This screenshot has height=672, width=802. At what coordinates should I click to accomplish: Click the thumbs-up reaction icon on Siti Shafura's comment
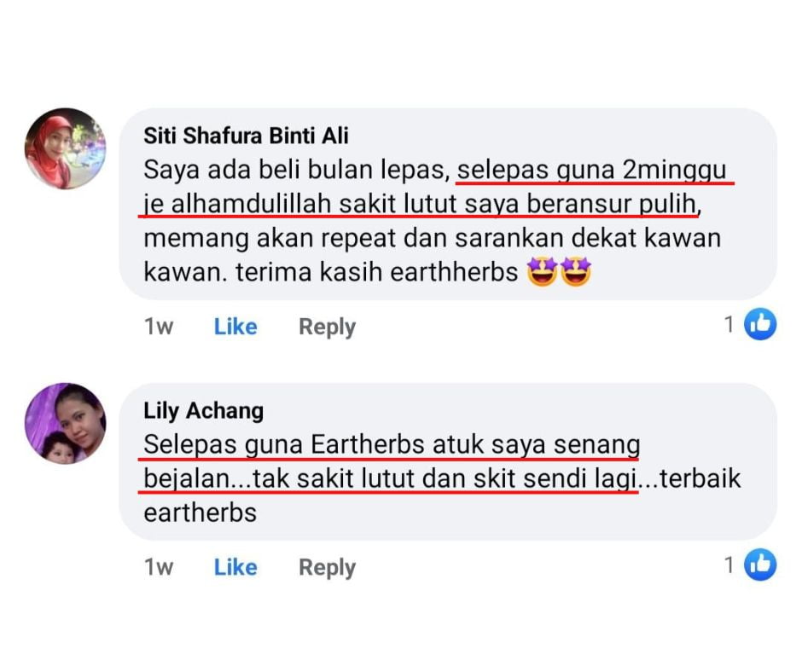click(x=760, y=324)
